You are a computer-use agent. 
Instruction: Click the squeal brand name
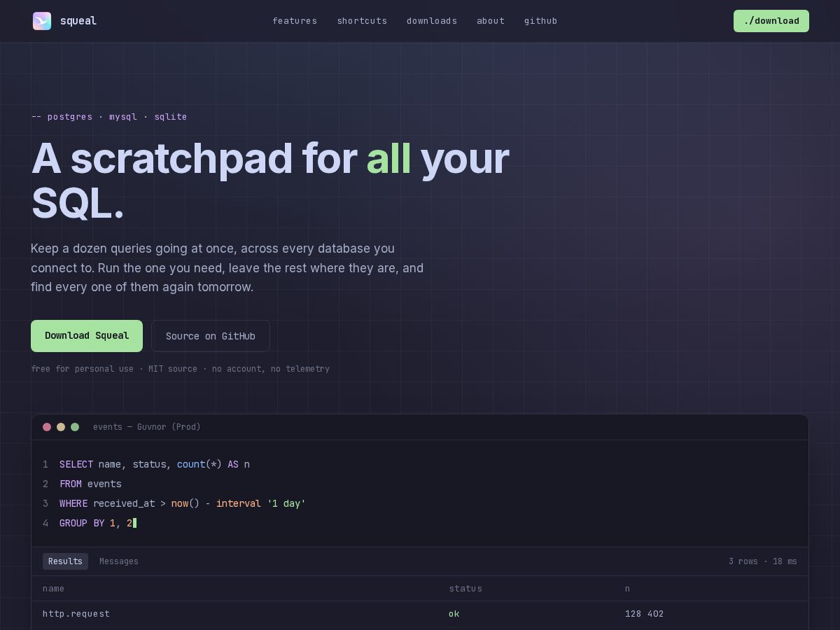(78, 21)
